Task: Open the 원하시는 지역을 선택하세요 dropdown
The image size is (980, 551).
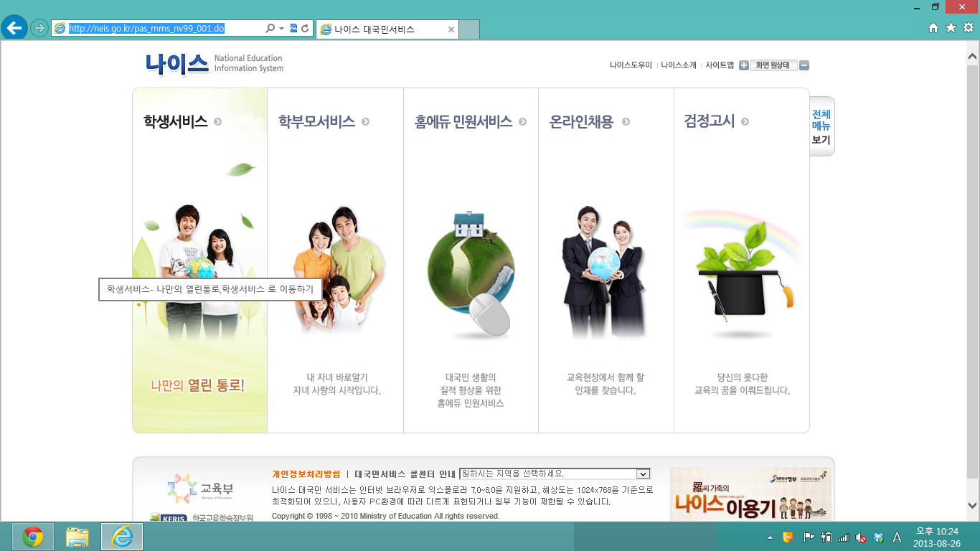Action: (x=555, y=474)
